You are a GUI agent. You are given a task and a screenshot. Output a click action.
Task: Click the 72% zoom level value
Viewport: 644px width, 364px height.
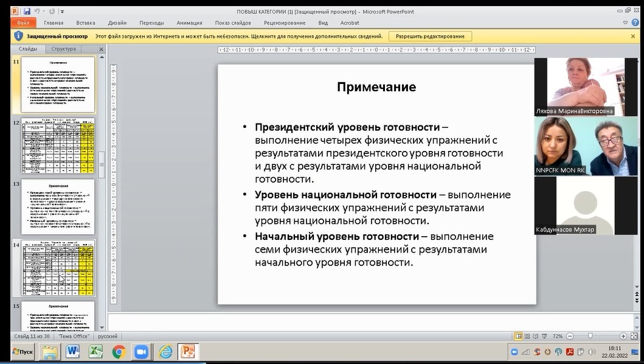[557, 336]
